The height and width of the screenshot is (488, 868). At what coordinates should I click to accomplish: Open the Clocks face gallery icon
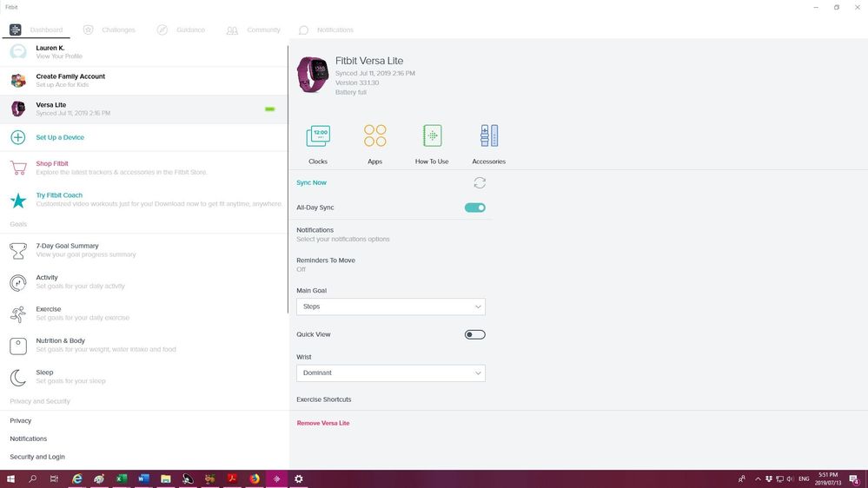coord(318,136)
